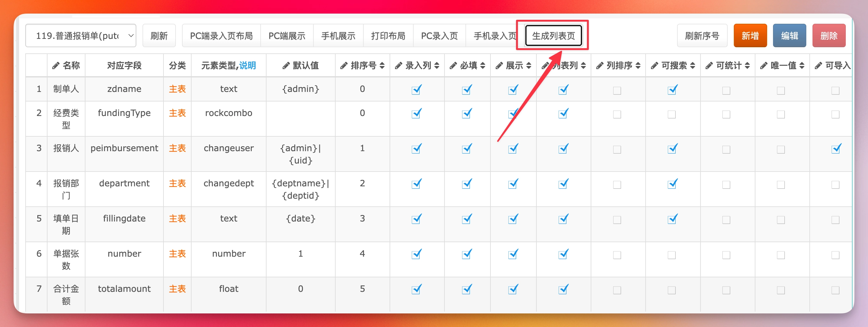The image size is (868, 327).
Task: Click the blue 说明 link in the header
Action: [247, 66]
